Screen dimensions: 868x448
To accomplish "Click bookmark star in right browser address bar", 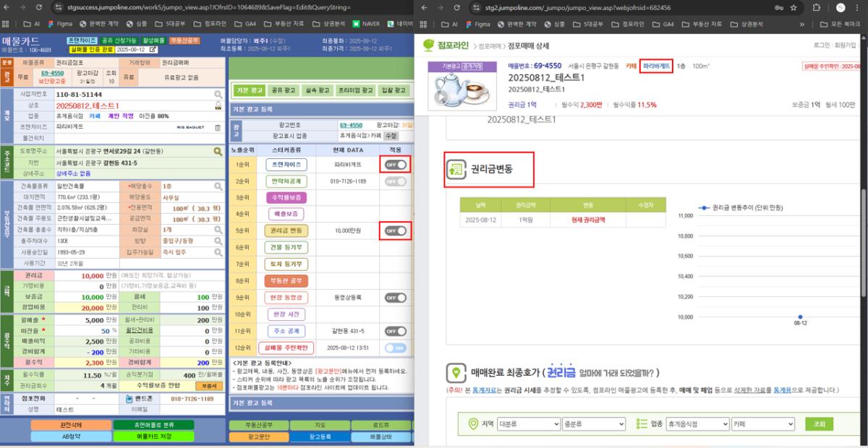I will tap(793, 7).
